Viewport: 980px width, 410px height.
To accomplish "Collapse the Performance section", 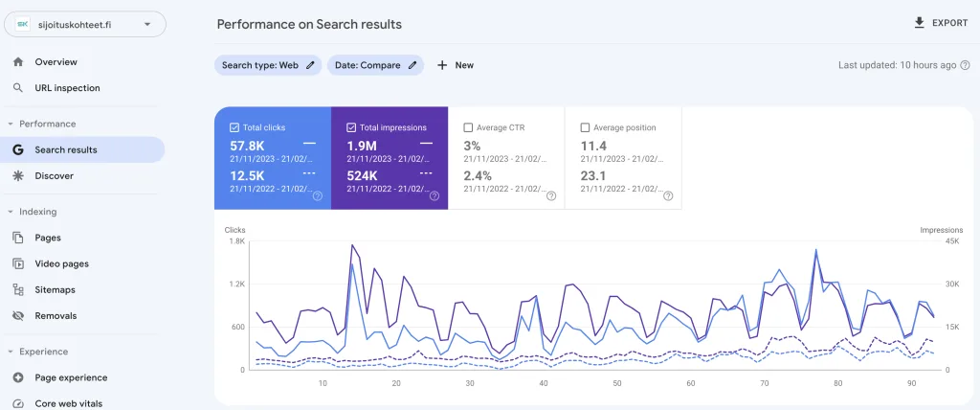I will (11, 124).
